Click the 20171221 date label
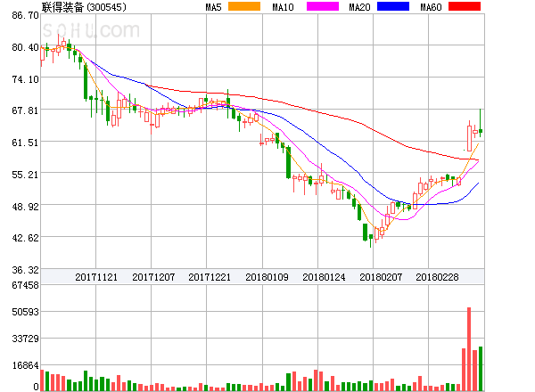 coord(210,277)
